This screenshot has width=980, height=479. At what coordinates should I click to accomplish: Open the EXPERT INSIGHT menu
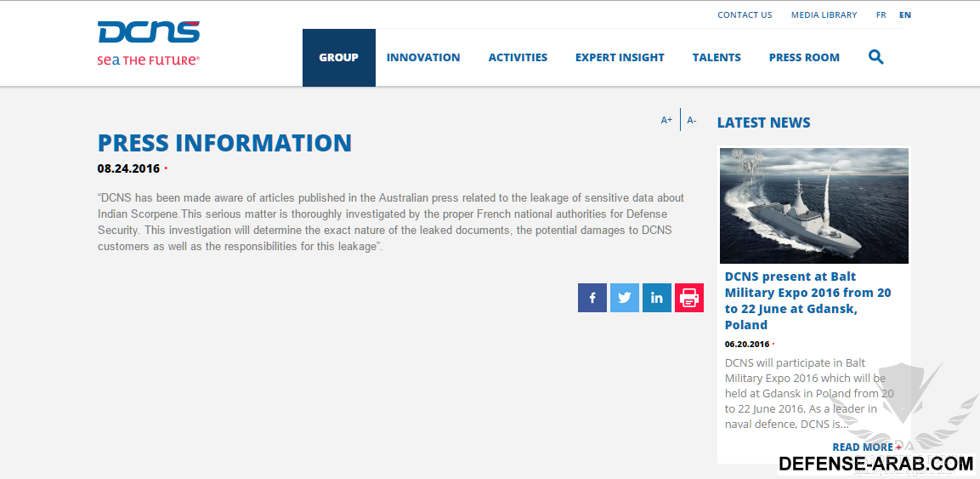[620, 58]
